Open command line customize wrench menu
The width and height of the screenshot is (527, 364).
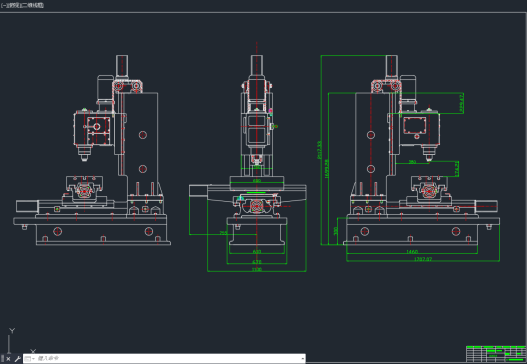coord(18,359)
